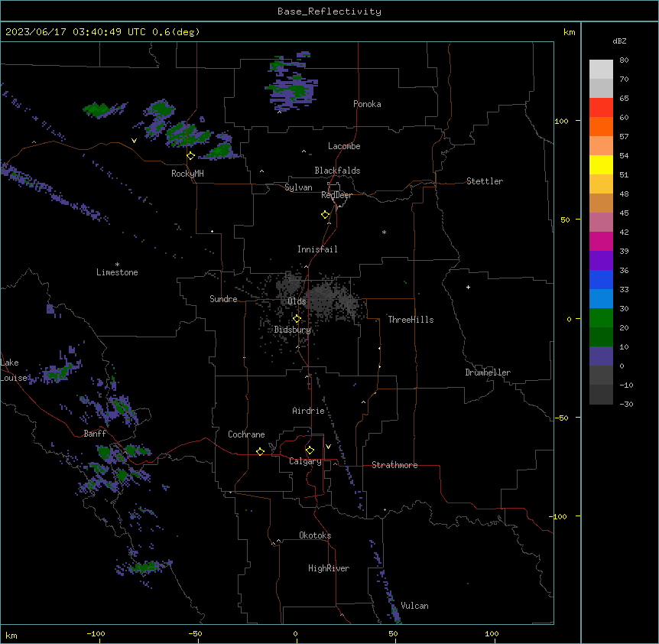Click the Lacombe city label
Image resolution: width=659 pixels, height=644 pixels.
pos(344,146)
